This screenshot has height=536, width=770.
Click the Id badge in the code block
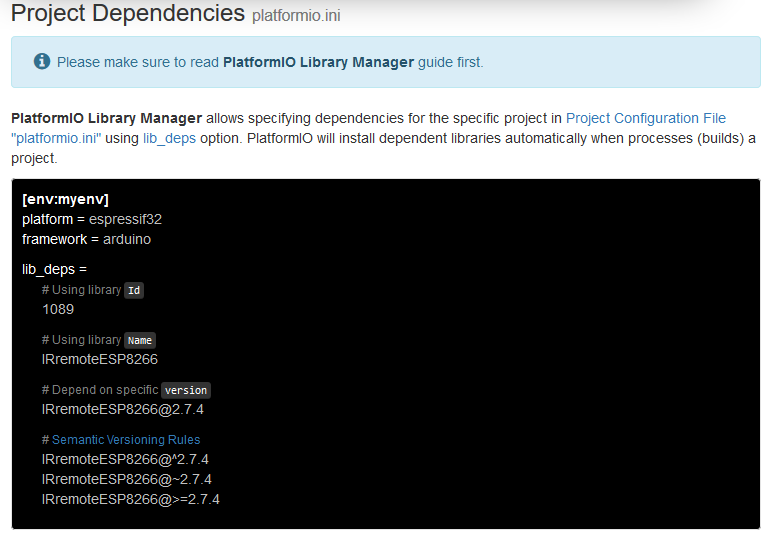point(134,290)
